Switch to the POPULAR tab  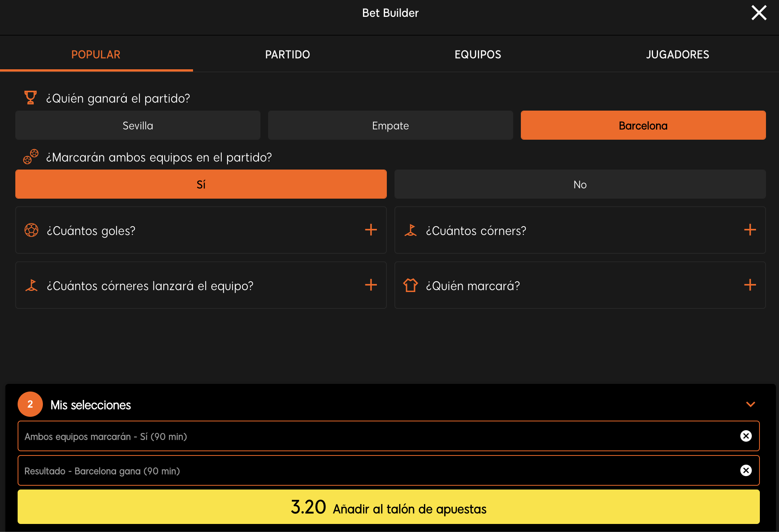96,54
